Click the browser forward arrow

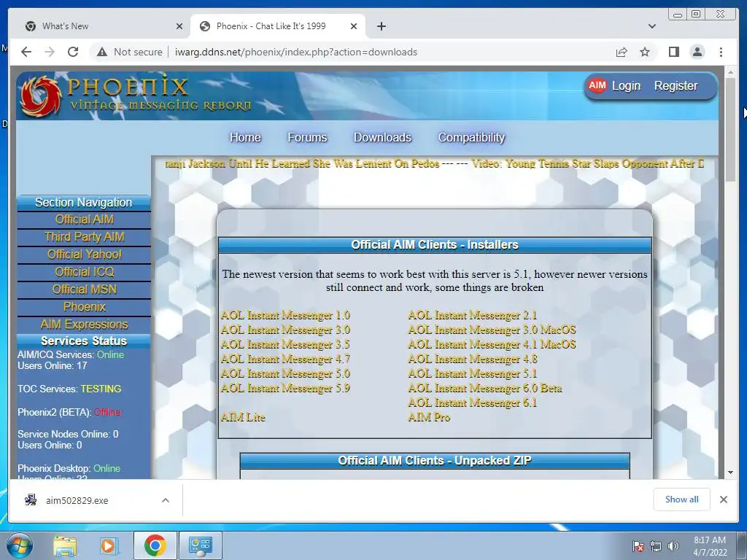click(x=50, y=52)
